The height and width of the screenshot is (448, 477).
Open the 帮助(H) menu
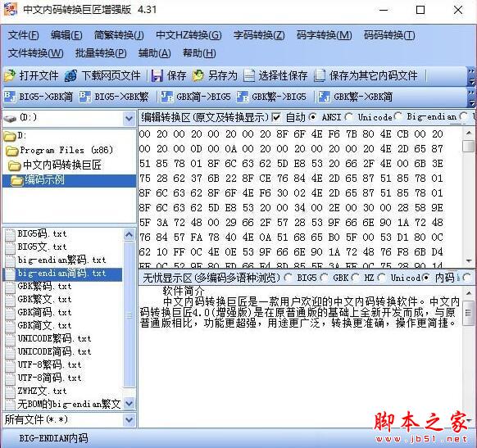tap(199, 53)
